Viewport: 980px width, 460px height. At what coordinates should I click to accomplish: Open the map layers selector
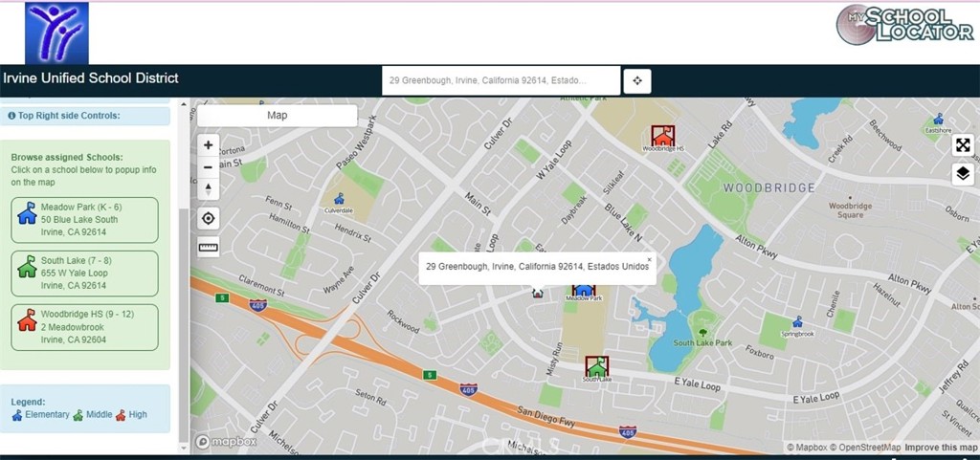point(963,174)
